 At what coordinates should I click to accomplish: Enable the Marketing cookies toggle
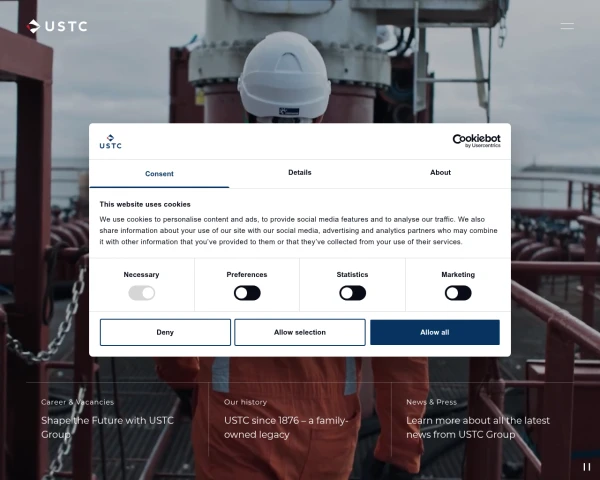[x=458, y=293]
